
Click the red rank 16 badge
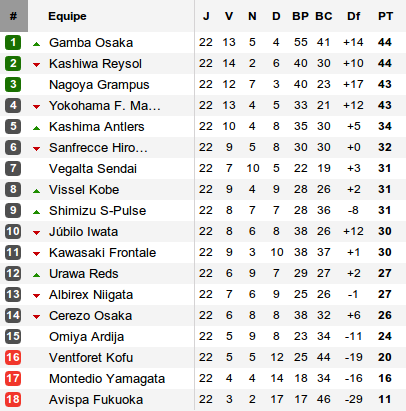[13, 357]
